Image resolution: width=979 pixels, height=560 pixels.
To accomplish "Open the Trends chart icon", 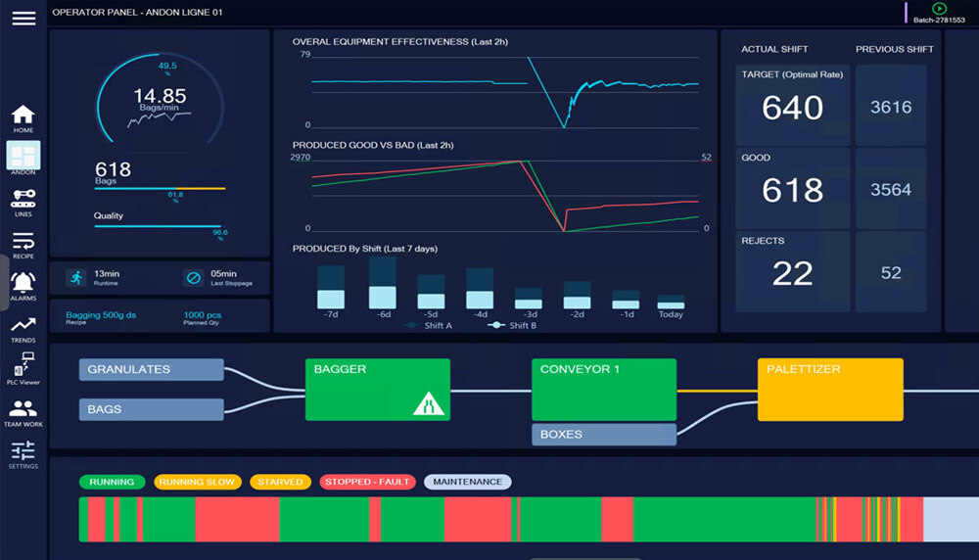I will [23, 326].
